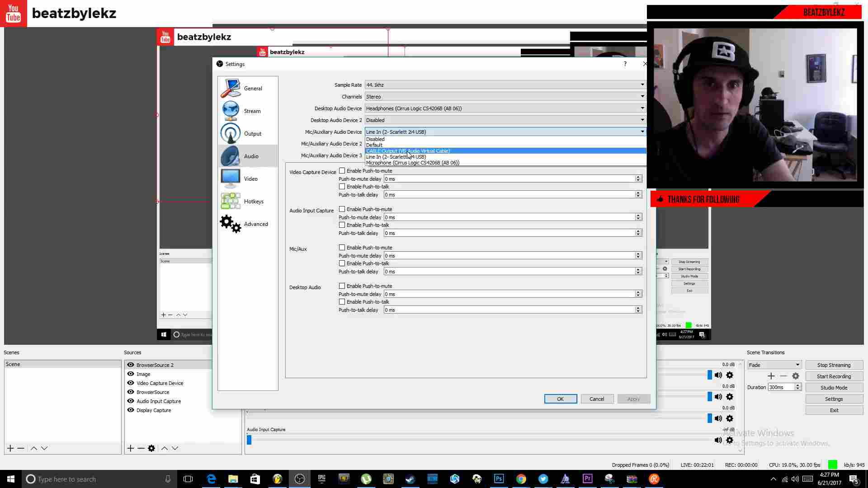Adjust the transition Duration stepper
Viewport: 868px width, 488px height.
(x=798, y=387)
